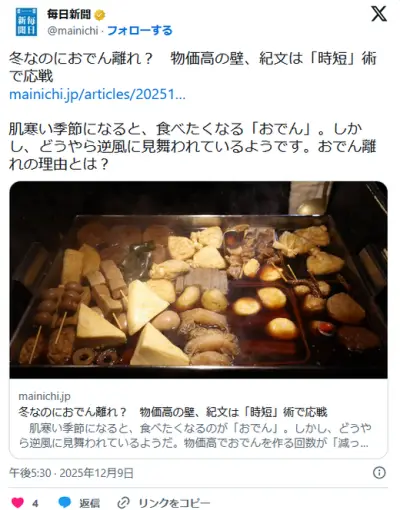
Task: Click リンクをコピー copy link text
Action: tap(174, 503)
